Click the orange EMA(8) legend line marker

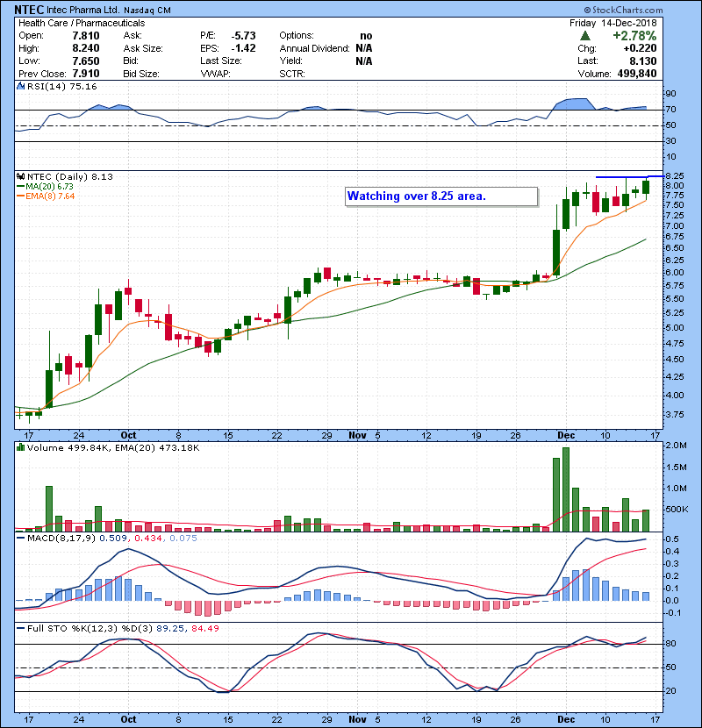pyautogui.click(x=20, y=196)
